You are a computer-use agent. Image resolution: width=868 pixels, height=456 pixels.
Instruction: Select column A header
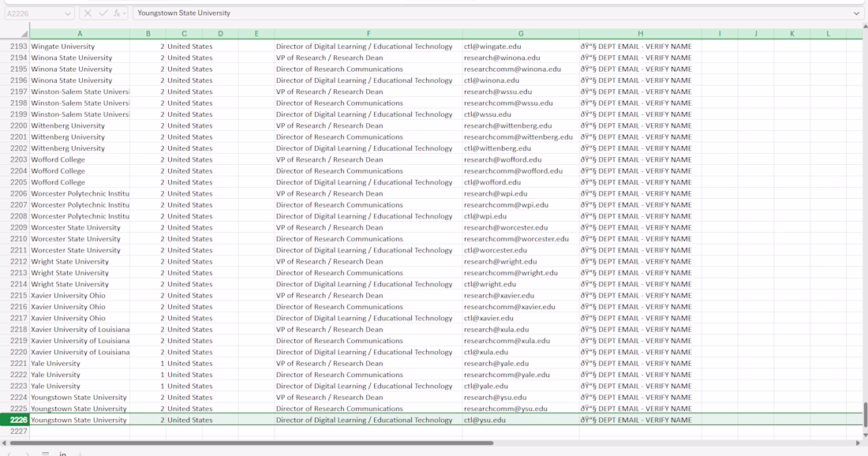(x=80, y=34)
